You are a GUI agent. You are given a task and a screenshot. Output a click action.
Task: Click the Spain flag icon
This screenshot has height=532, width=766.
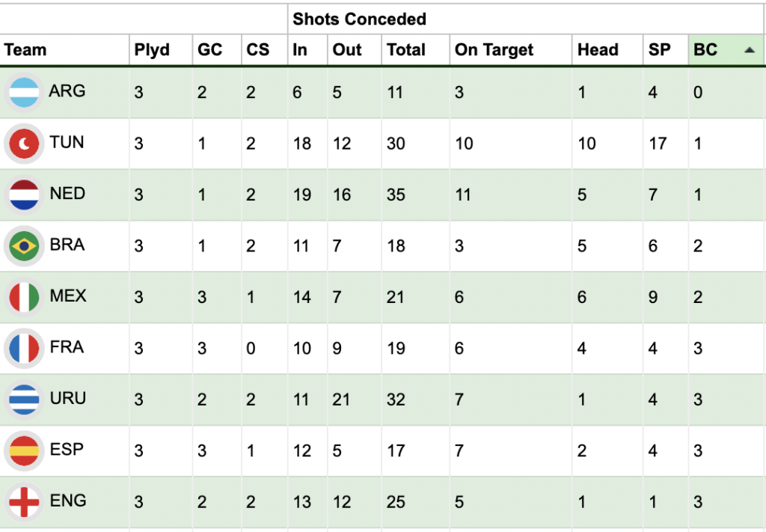pos(23,450)
